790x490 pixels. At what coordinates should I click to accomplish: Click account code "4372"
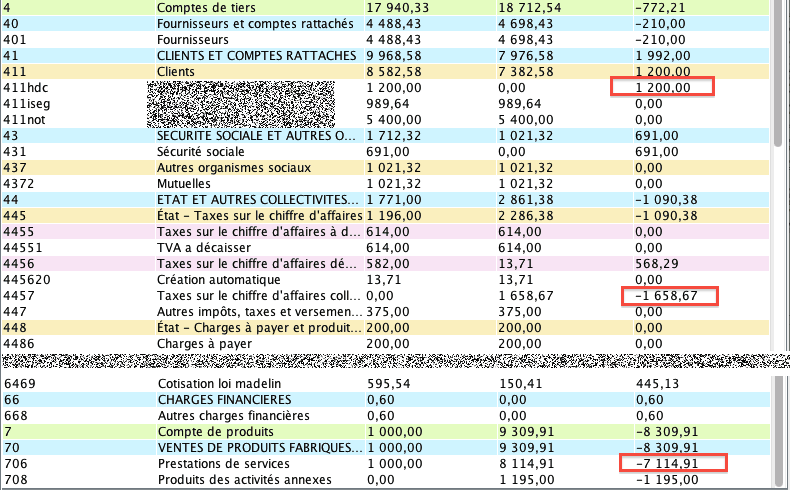19,184
